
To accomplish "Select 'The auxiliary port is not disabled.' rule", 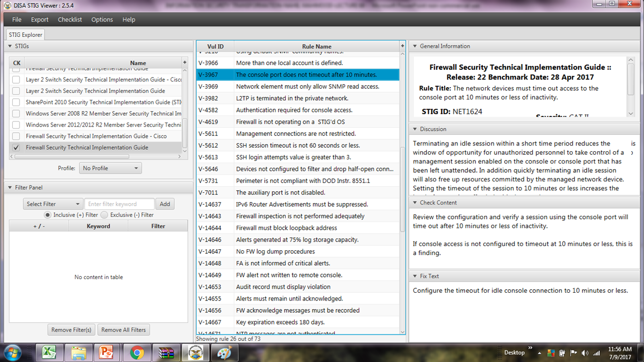I will coord(298,193).
